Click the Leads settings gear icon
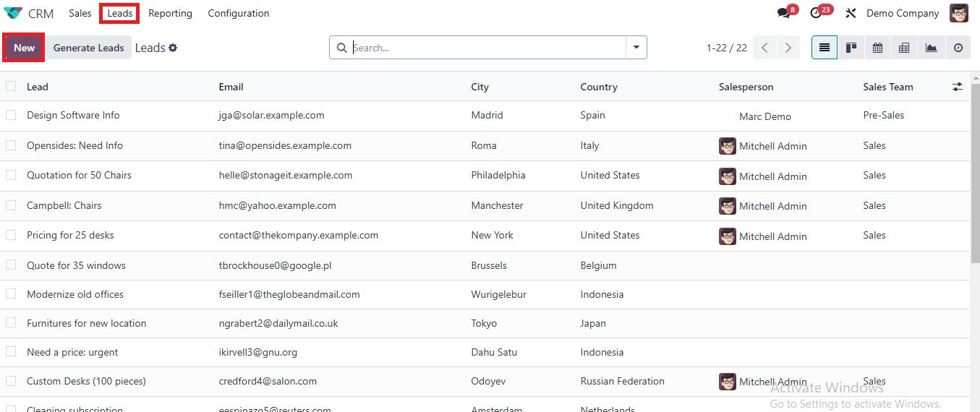 173,48
